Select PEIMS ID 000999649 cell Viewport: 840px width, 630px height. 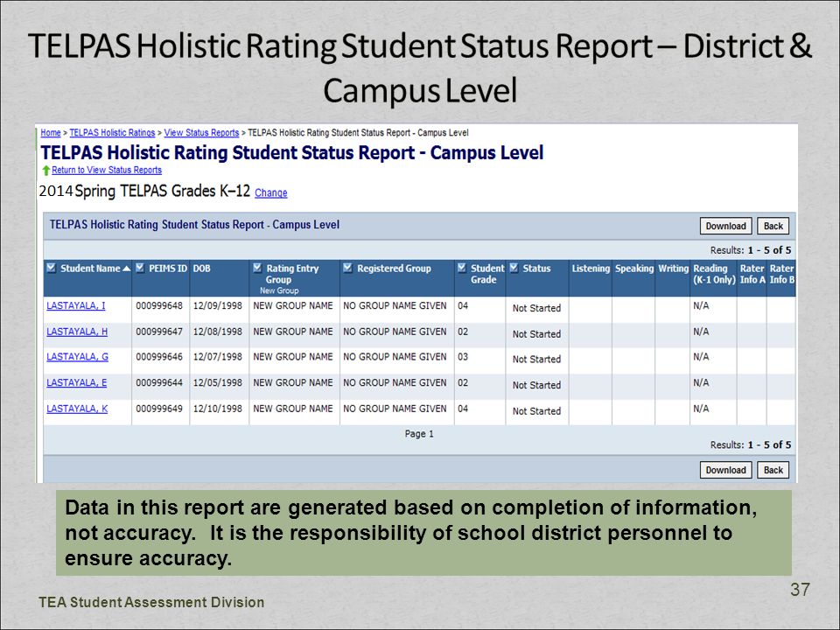click(x=159, y=409)
